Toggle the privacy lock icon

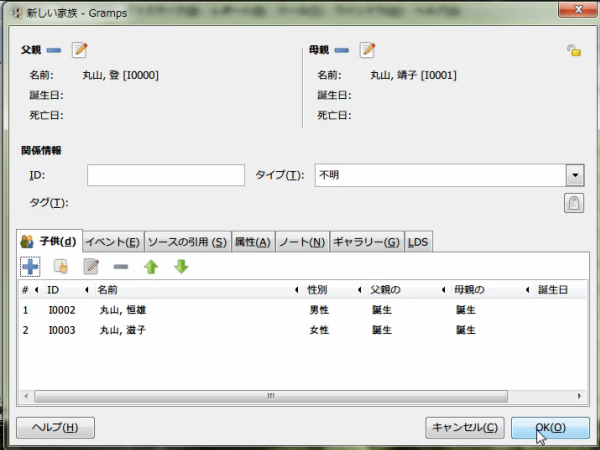click(x=574, y=50)
